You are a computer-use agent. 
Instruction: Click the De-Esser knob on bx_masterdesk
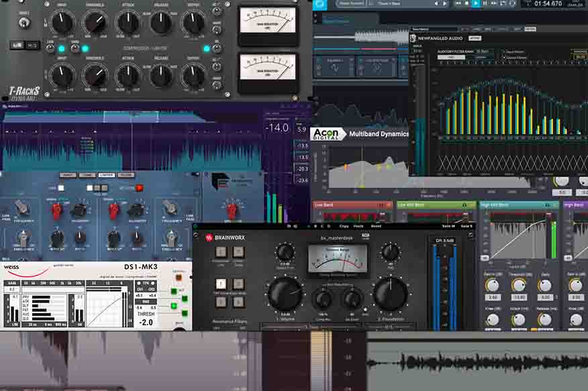click(x=352, y=299)
